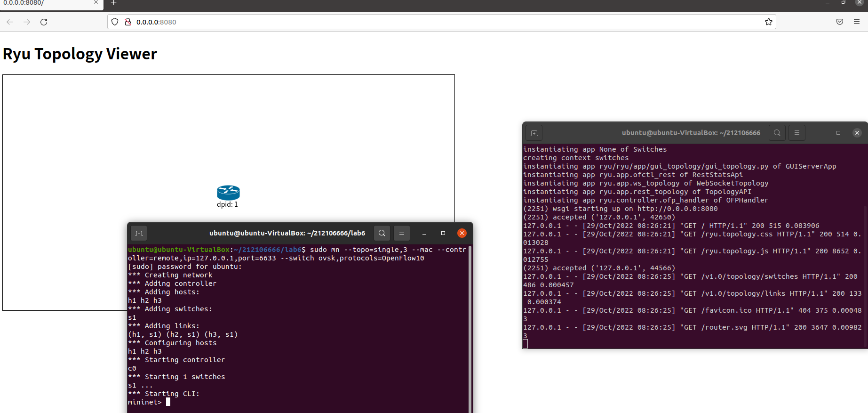Open a new Firefox tab
The width and height of the screenshot is (868, 413).
point(113,3)
